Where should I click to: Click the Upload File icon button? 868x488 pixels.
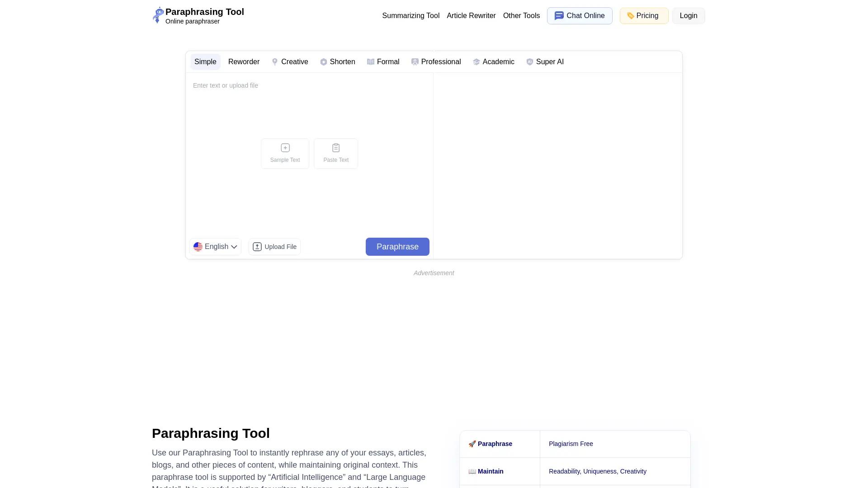point(257,247)
